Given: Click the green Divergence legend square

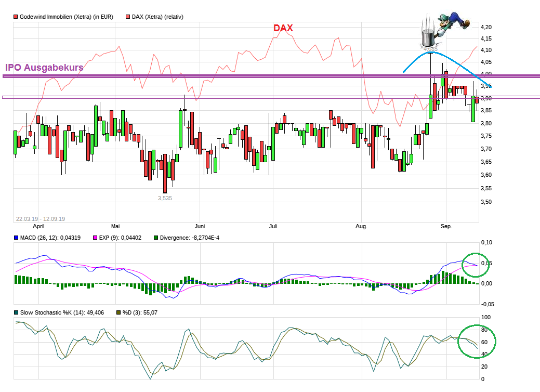Looking at the screenshot, I should 156,238.
